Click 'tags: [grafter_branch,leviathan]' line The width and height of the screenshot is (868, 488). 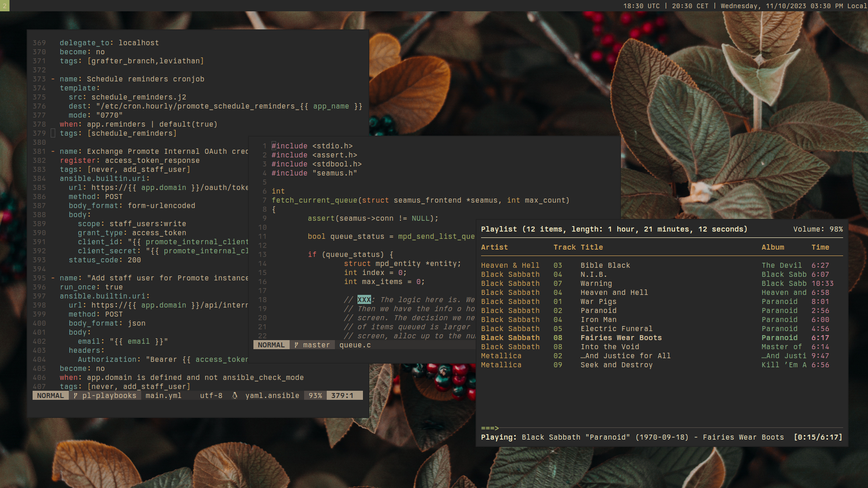coord(132,61)
